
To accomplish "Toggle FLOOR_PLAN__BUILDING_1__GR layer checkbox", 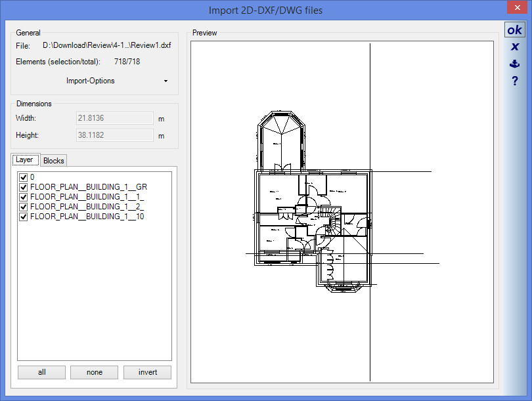I will (23, 187).
